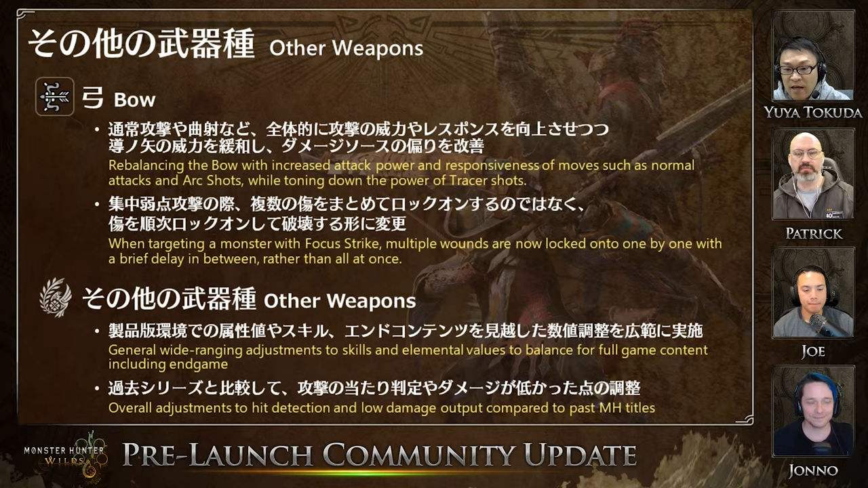The width and height of the screenshot is (868, 488).
Task: Click the Monster Hunter Wilds logo
Action: 64,455
